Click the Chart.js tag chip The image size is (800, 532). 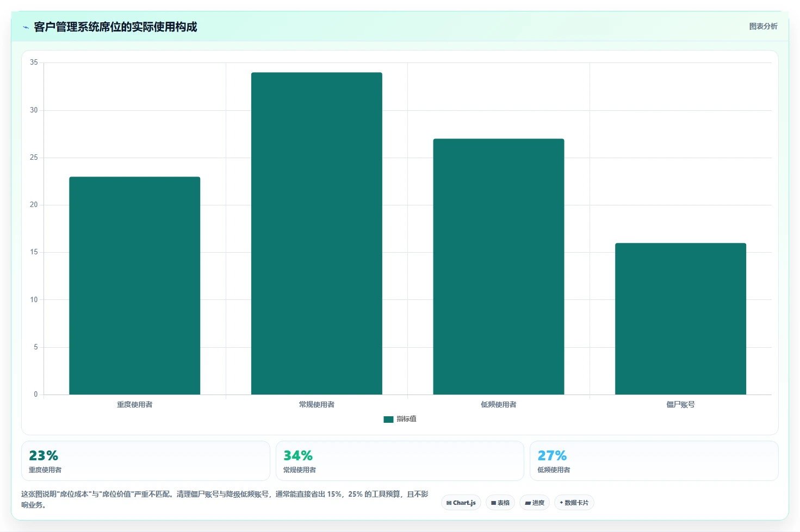coord(461,503)
